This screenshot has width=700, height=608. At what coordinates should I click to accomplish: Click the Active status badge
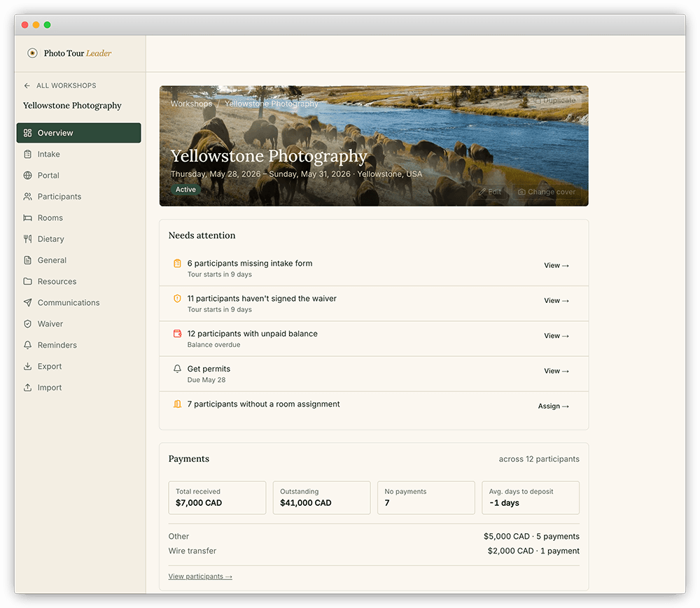[x=185, y=190]
